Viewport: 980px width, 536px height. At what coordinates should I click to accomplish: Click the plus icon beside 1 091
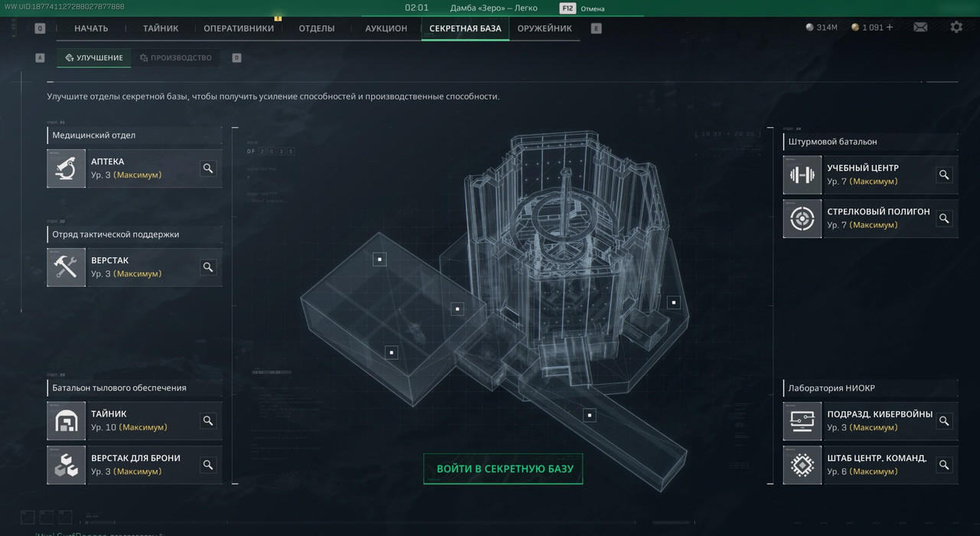(x=890, y=28)
